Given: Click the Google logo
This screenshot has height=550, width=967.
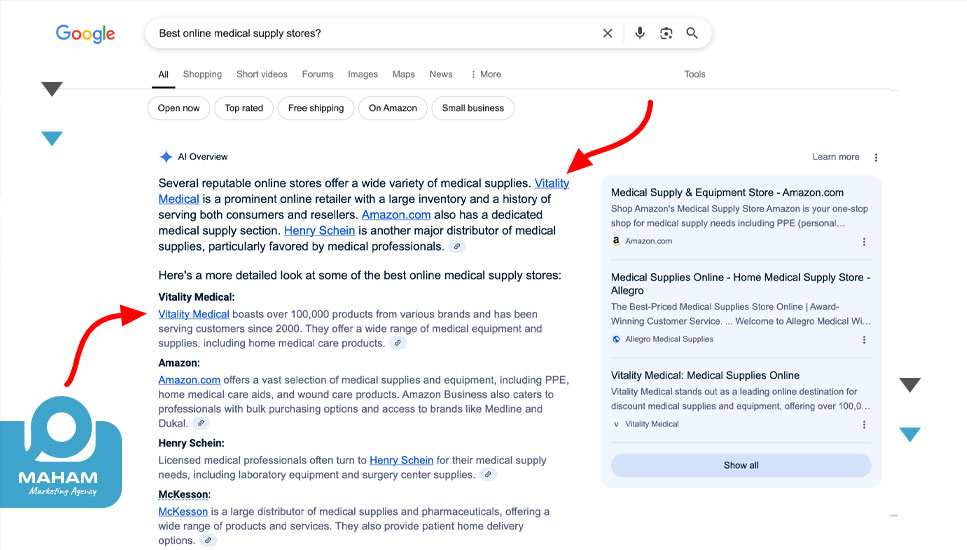Looking at the screenshot, I should [85, 34].
